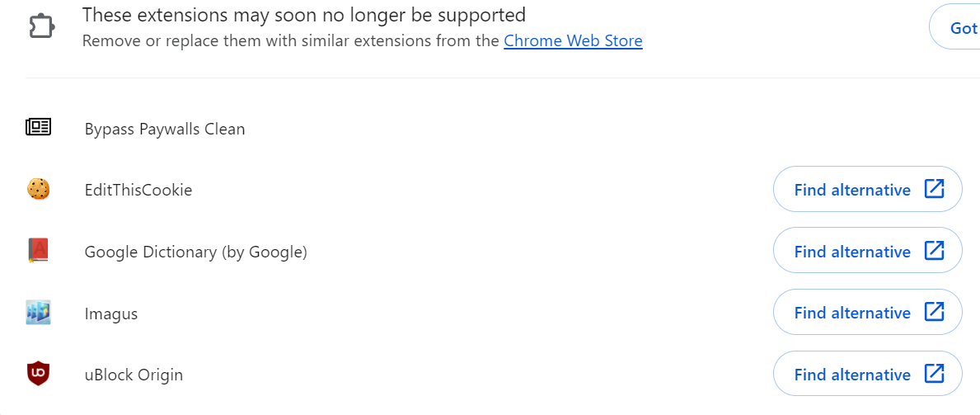Click the Bypass Paywalls Clean newspaper icon
The width and height of the screenshot is (980, 415).
coord(39,127)
